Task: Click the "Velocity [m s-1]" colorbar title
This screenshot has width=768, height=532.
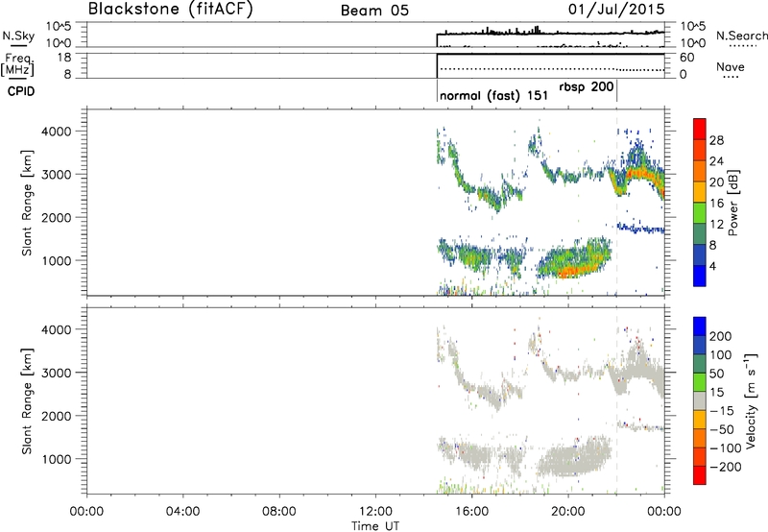Action: 752,400
